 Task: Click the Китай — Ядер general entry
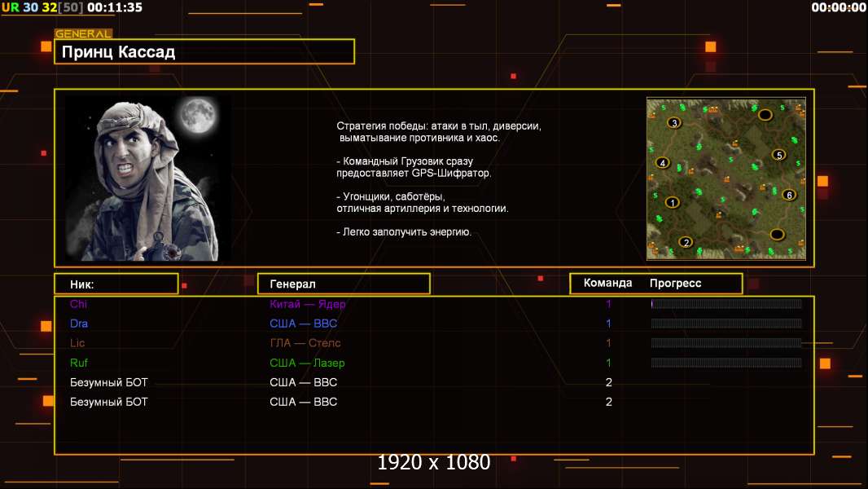(x=307, y=304)
